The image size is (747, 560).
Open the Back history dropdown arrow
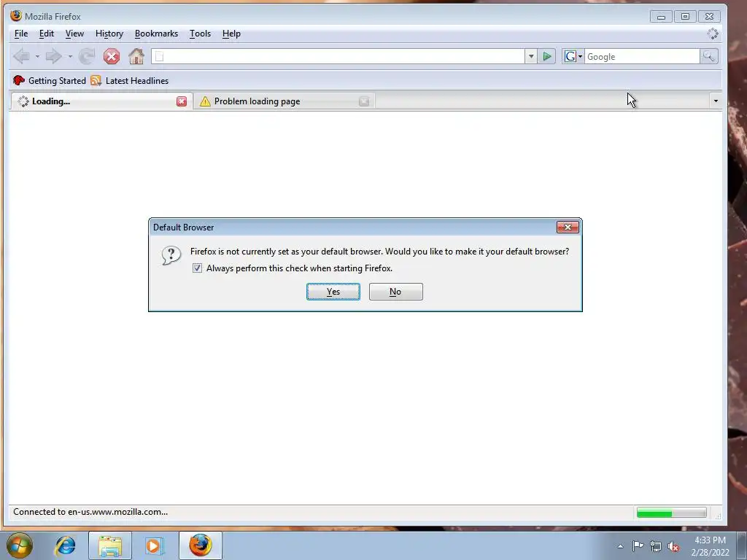37,57
